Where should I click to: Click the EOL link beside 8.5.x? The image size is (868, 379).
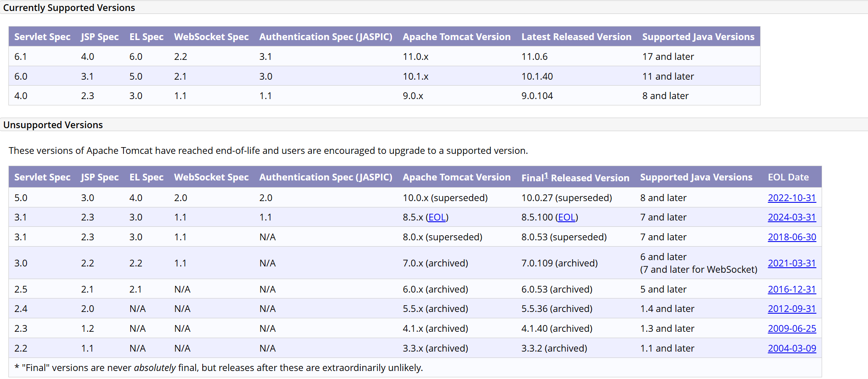(437, 217)
